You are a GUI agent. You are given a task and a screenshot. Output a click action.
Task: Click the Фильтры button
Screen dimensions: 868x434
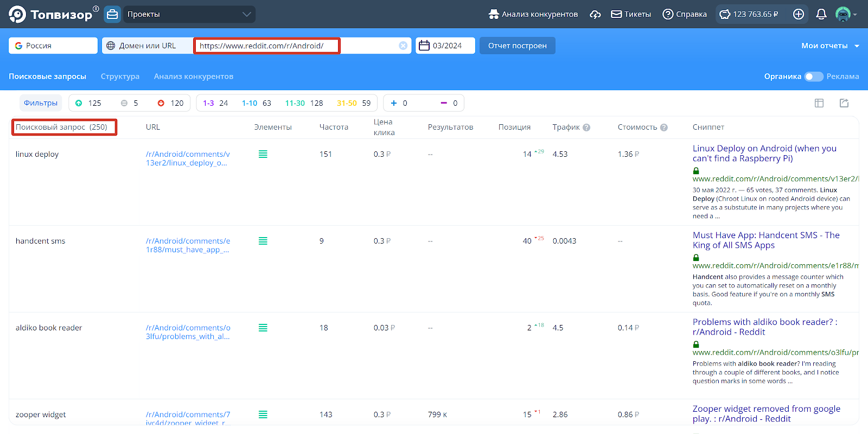pyautogui.click(x=41, y=103)
